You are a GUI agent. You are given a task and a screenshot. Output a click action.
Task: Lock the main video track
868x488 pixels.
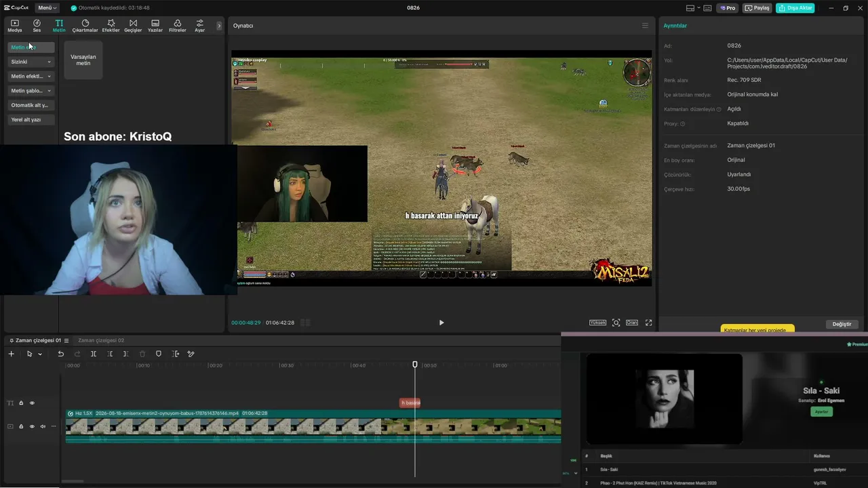coord(21,426)
